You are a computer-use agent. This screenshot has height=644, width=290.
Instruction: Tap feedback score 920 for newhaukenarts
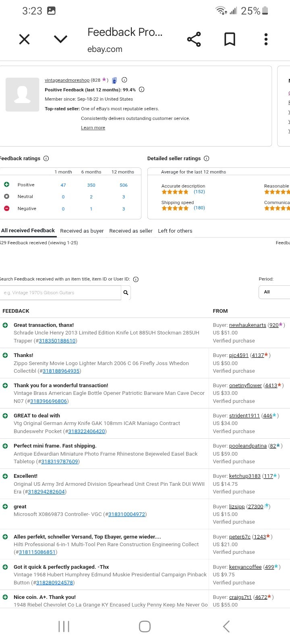[x=274, y=325]
